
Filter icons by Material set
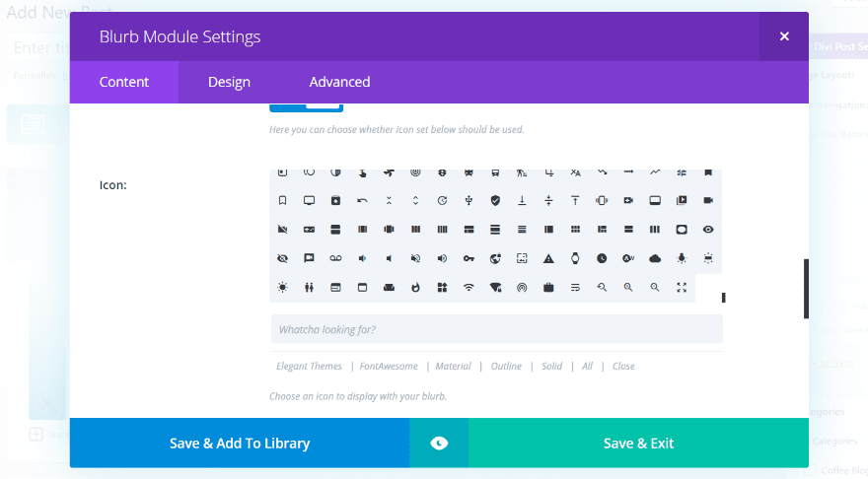click(454, 366)
